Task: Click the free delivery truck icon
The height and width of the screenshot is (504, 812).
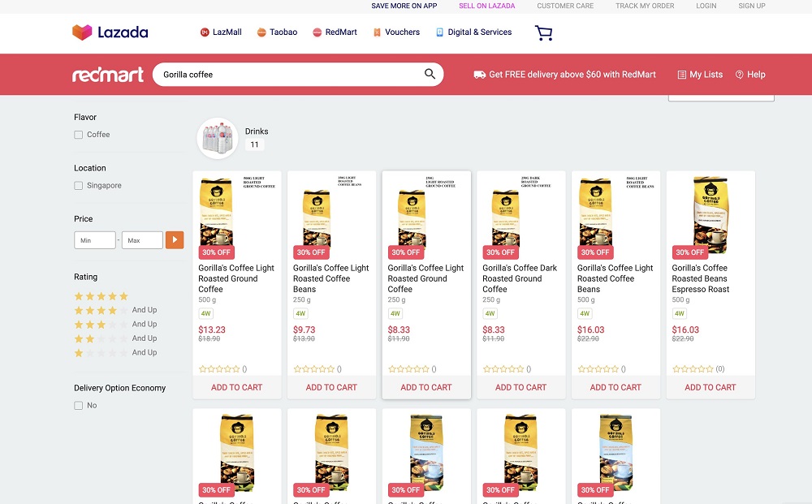Action: (480, 75)
